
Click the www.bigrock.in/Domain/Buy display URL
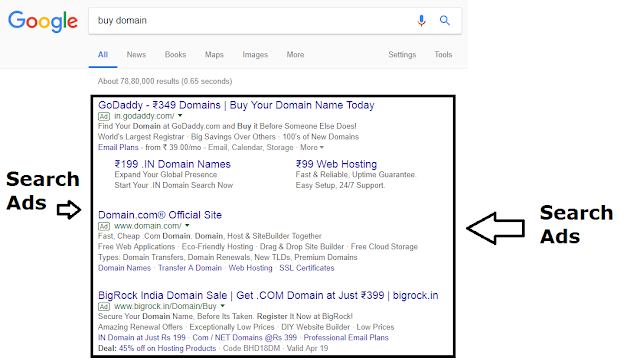(165, 307)
